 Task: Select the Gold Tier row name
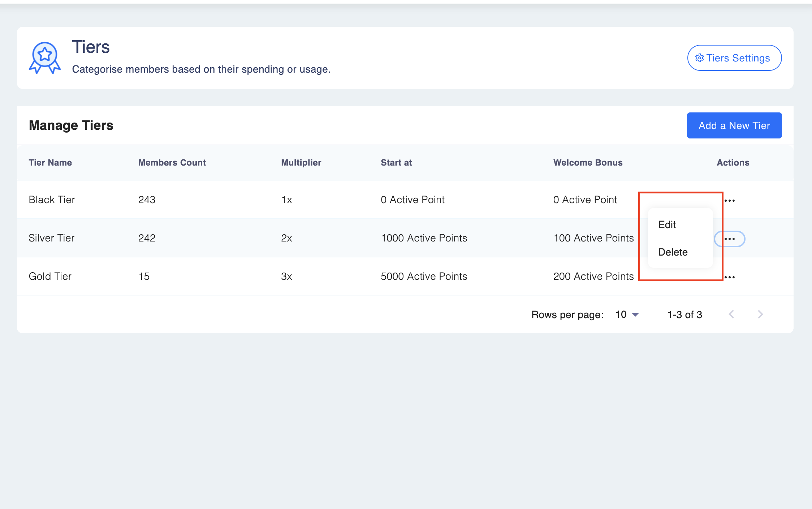50,277
